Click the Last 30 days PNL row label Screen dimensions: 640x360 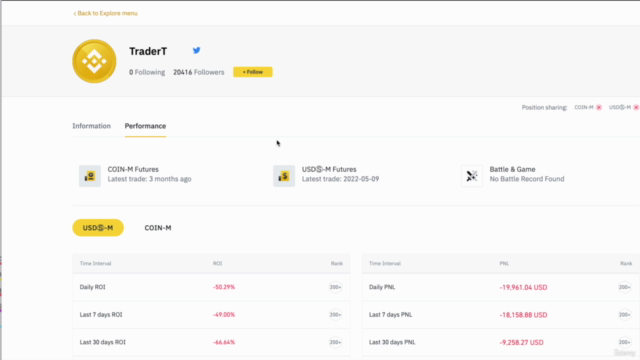(392, 342)
